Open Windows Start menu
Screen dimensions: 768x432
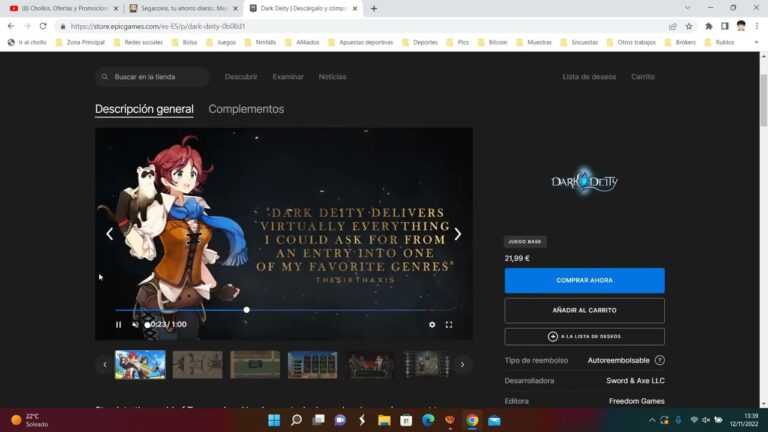coord(274,420)
